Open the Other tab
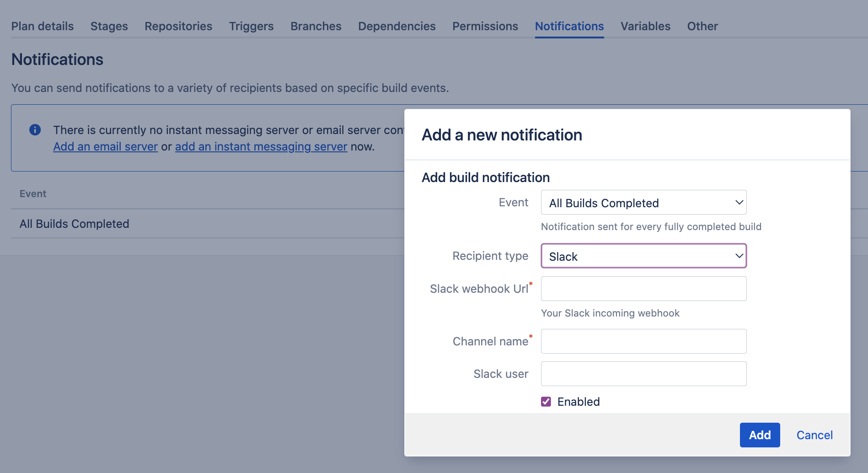Viewport: 868px width, 473px height. [x=702, y=26]
